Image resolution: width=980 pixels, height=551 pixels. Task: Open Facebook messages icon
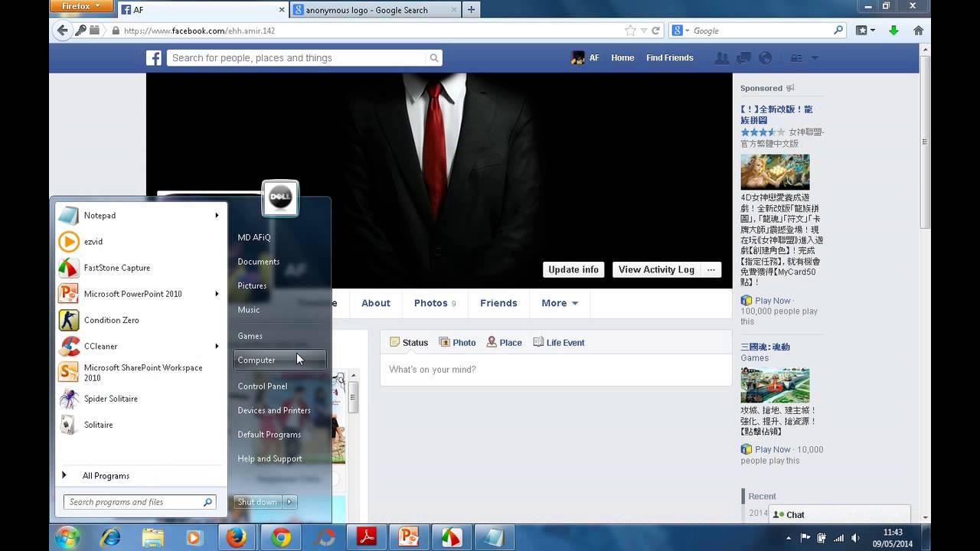[x=743, y=58]
